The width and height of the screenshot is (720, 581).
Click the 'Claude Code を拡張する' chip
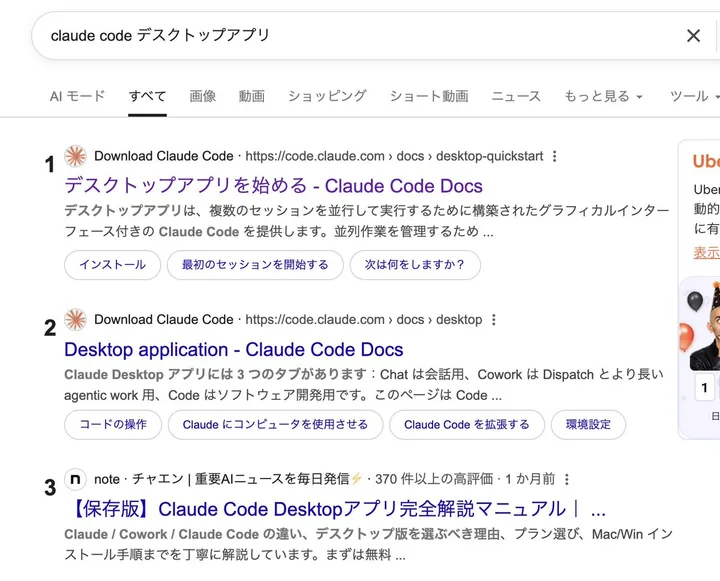pos(467,424)
